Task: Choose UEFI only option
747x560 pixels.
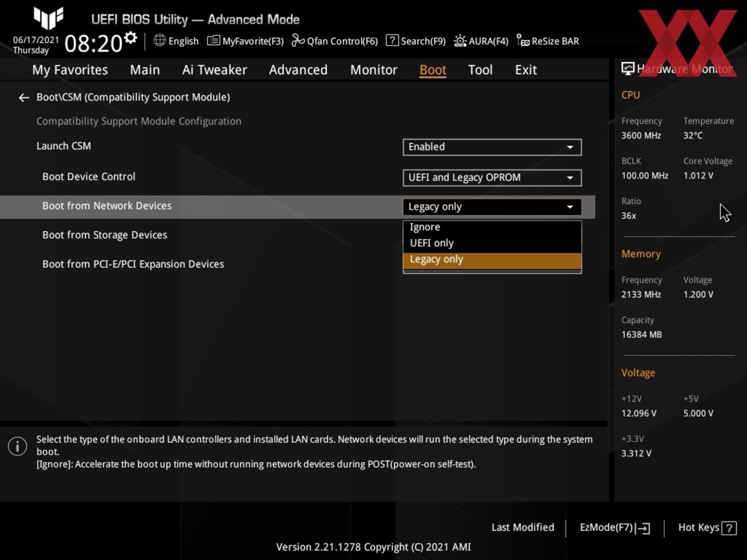Action: [x=492, y=243]
